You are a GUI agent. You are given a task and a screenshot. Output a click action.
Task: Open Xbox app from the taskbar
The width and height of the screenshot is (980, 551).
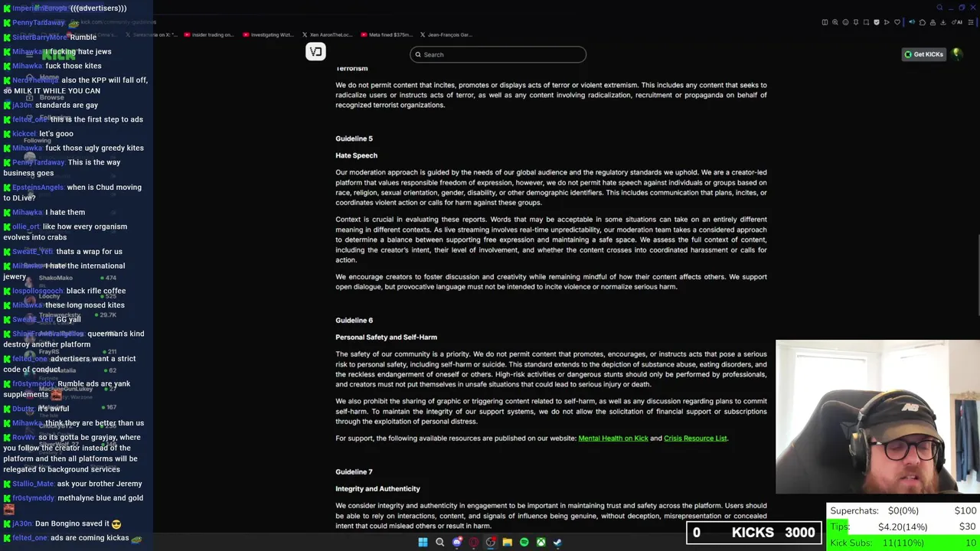coord(541,542)
